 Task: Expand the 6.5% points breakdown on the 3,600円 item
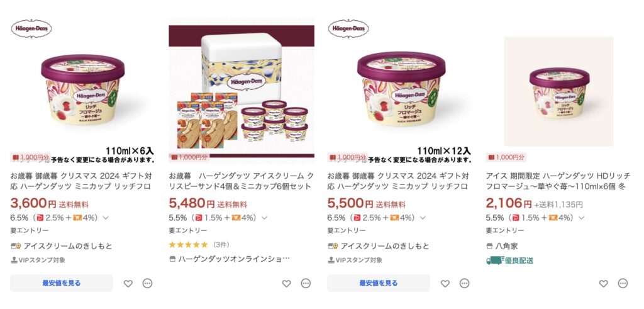click(106, 218)
